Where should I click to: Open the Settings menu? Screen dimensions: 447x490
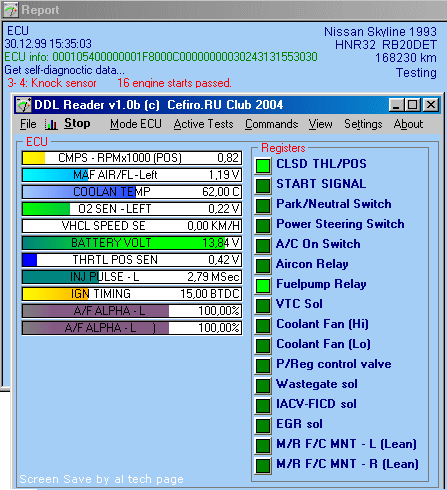point(363,124)
